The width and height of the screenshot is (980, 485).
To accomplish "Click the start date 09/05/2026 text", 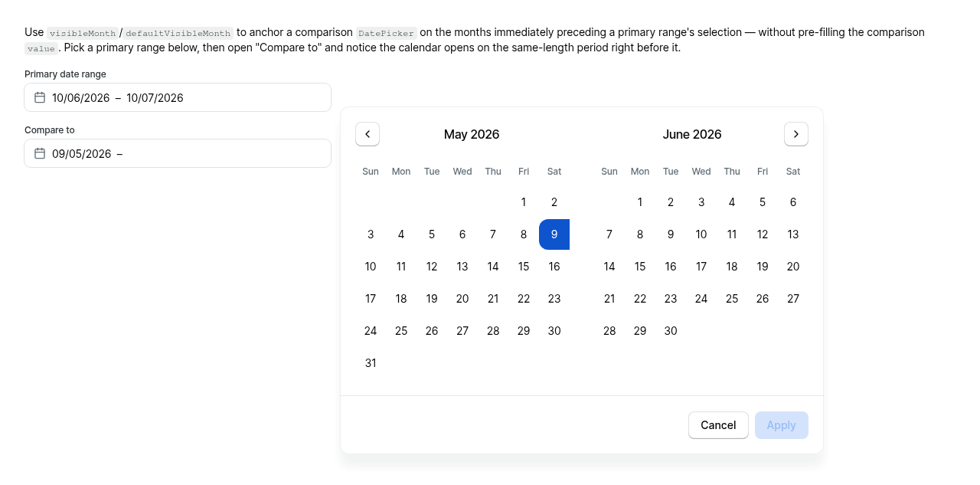I will (82, 154).
